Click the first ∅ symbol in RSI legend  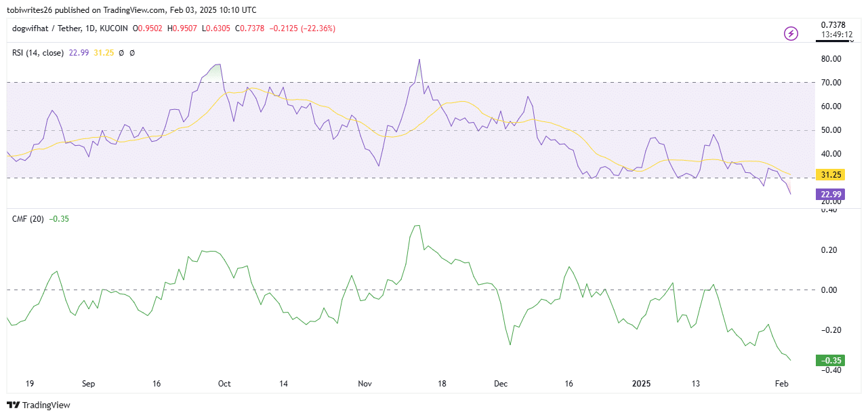(x=121, y=52)
